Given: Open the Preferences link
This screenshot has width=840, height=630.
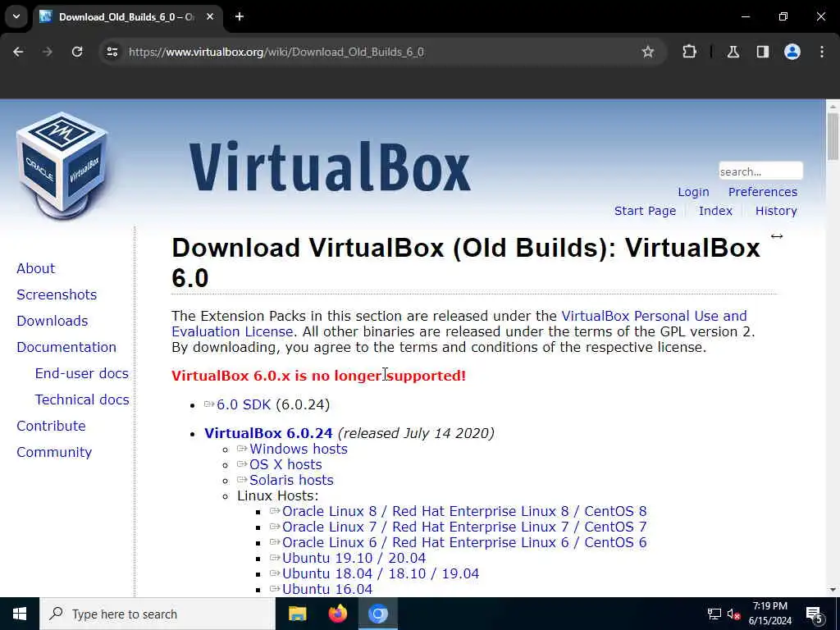Looking at the screenshot, I should pos(762,192).
